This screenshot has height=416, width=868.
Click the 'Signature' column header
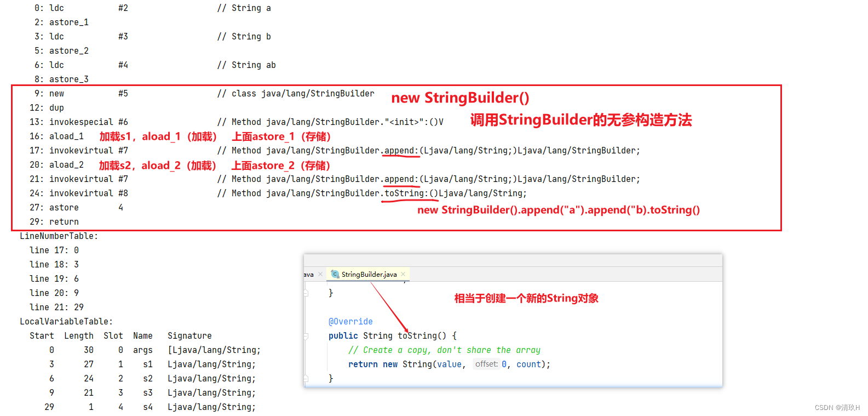pyautogui.click(x=189, y=336)
